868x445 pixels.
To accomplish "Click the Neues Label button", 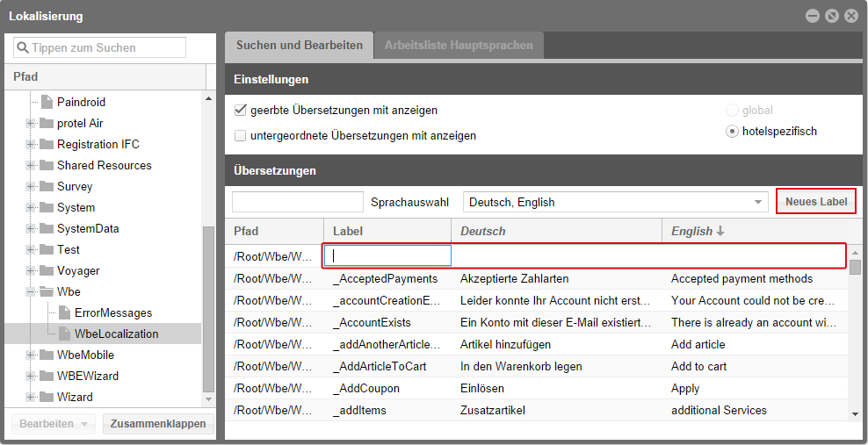I will (816, 202).
